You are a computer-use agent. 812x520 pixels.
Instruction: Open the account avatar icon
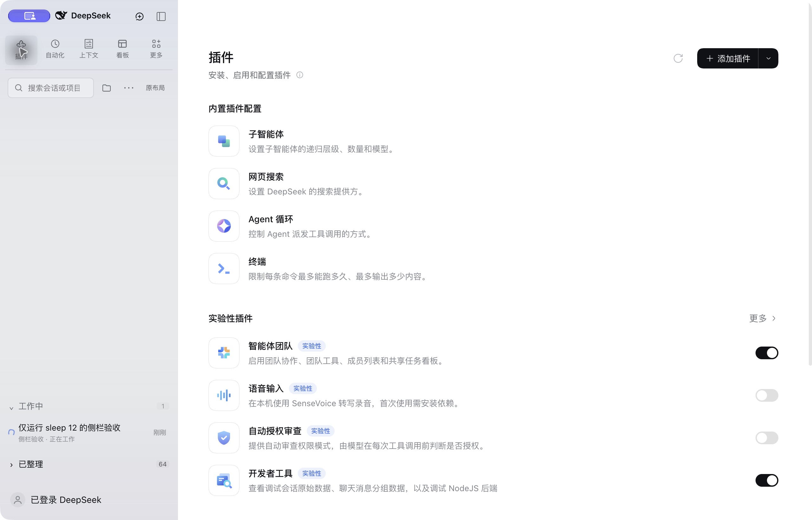coord(18,500)
